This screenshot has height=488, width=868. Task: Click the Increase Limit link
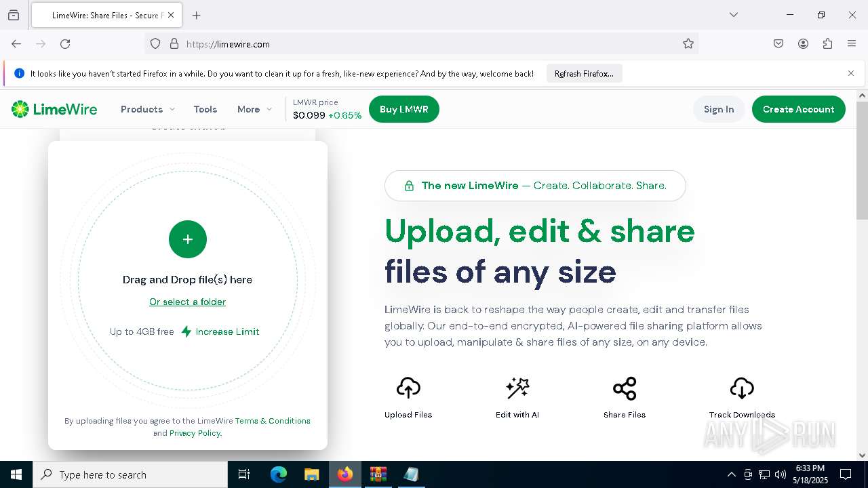[228, 331]
